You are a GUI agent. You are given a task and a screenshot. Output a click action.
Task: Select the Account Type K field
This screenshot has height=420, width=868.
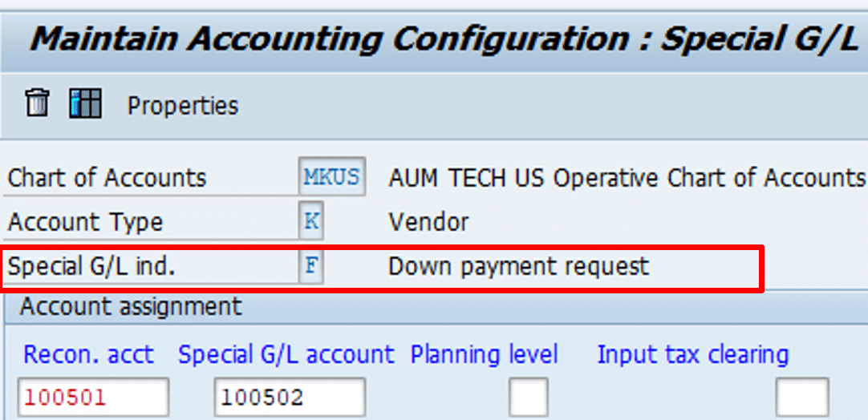tap(311, 220)
